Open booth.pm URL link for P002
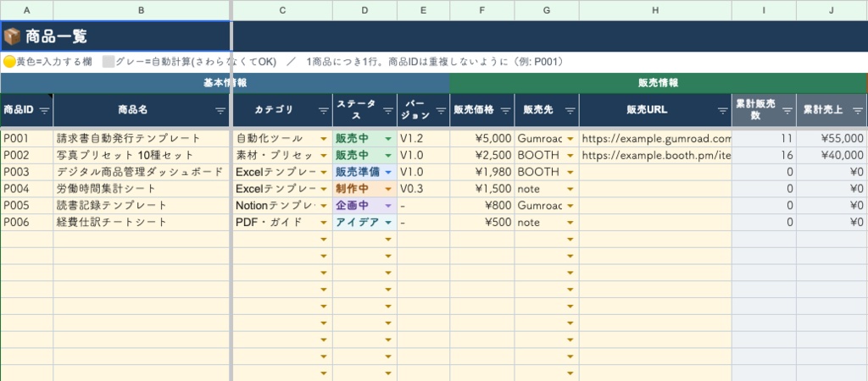The width and height of the screenshot is (868, 381). click(x=657, y=156)
